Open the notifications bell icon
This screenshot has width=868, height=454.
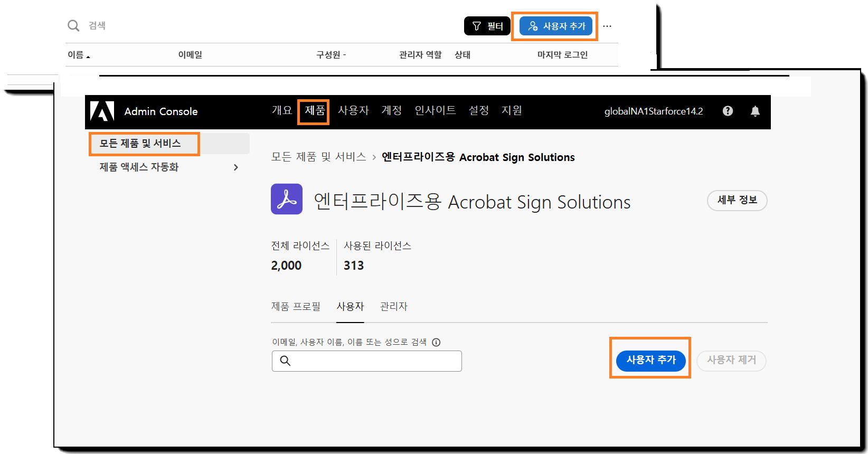pos(755,111)
